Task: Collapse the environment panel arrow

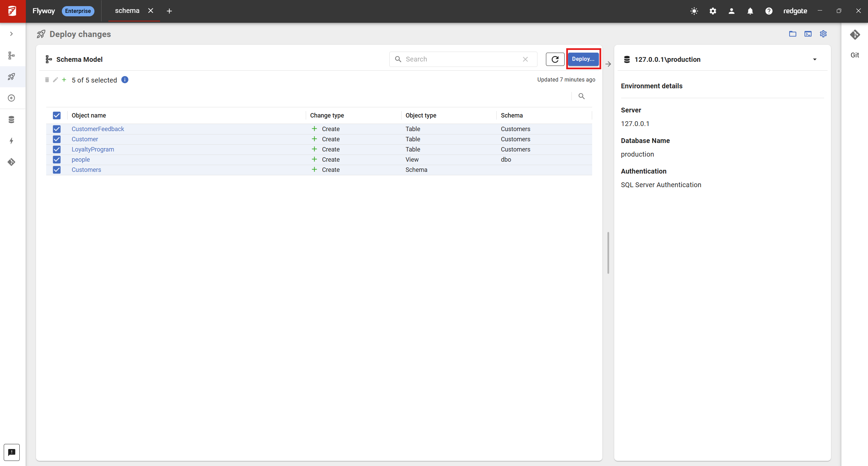Action: (x=608, y=64)
